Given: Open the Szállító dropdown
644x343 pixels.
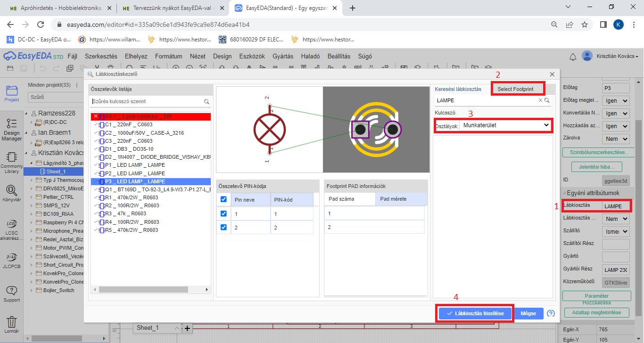Looking at the screenshot, I should [616, 231].
